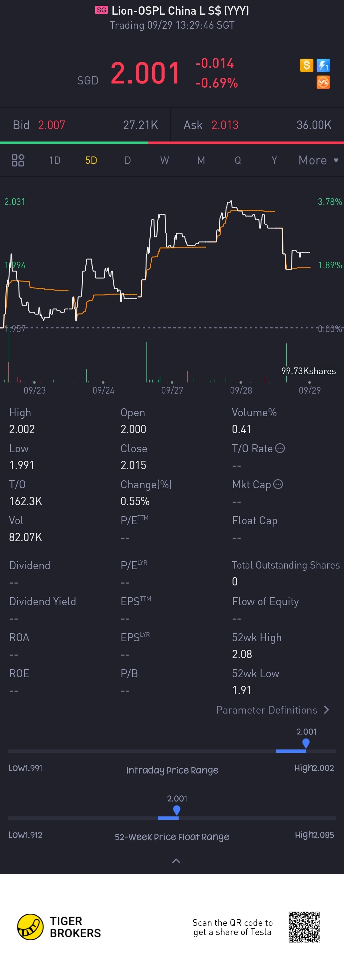
Task: Tap the Tesla share QR code
Action: coord(304,927)
